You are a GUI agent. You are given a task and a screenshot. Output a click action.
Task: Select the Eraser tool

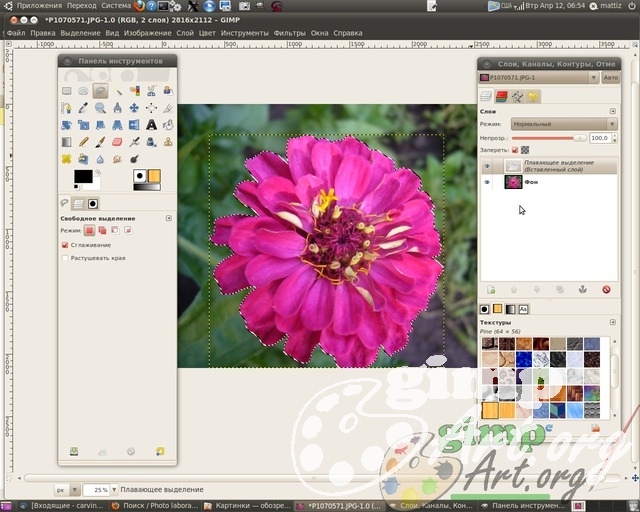click(118, 142)
